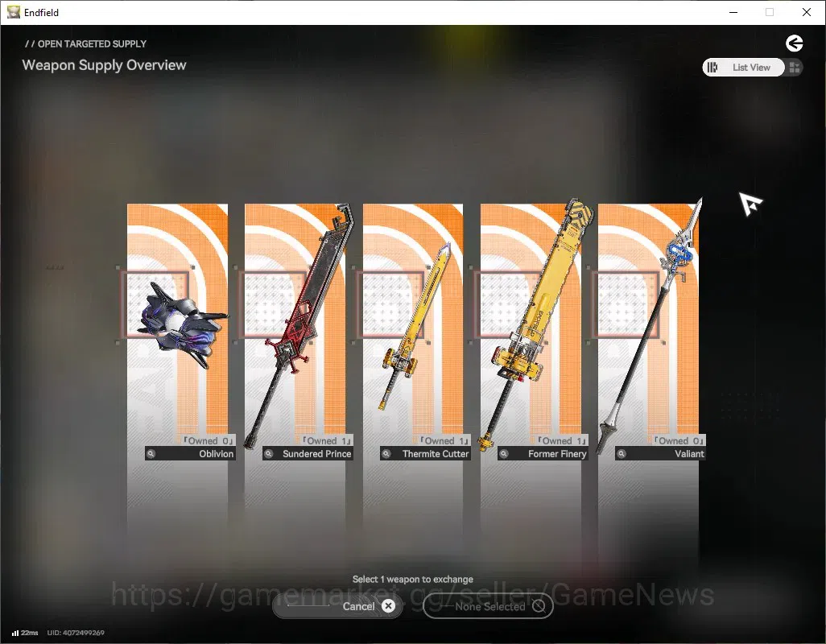The image size is (826, 644).
Task: Click the Oblivion name label
Action: 216,454
